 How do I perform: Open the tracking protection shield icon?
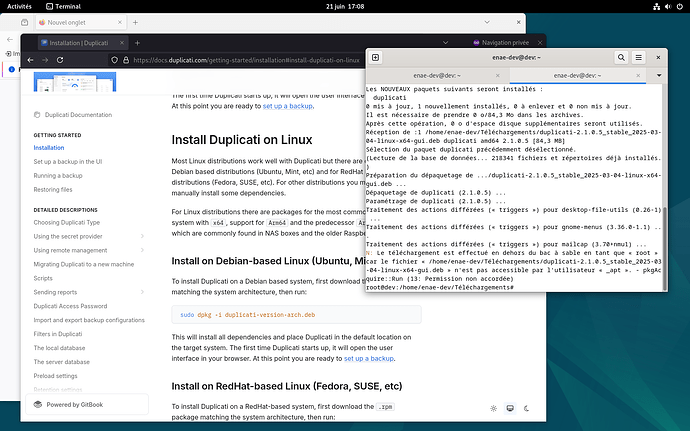pos(114,60)
